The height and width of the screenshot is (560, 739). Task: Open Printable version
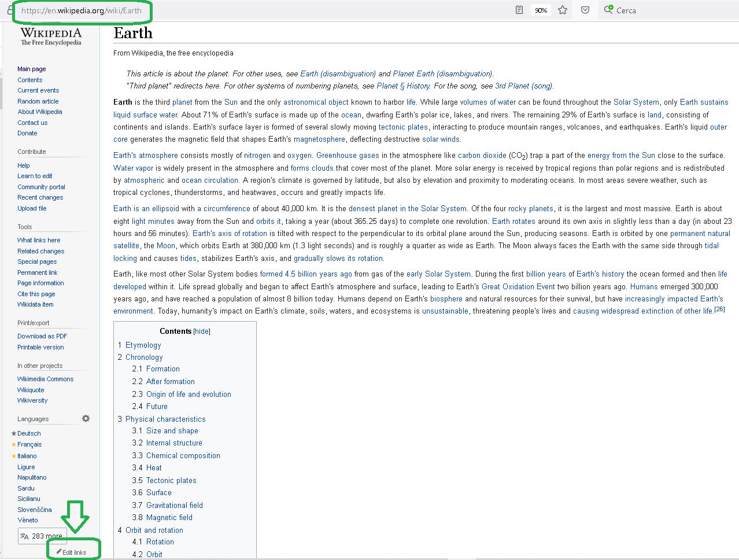point(40,347)
